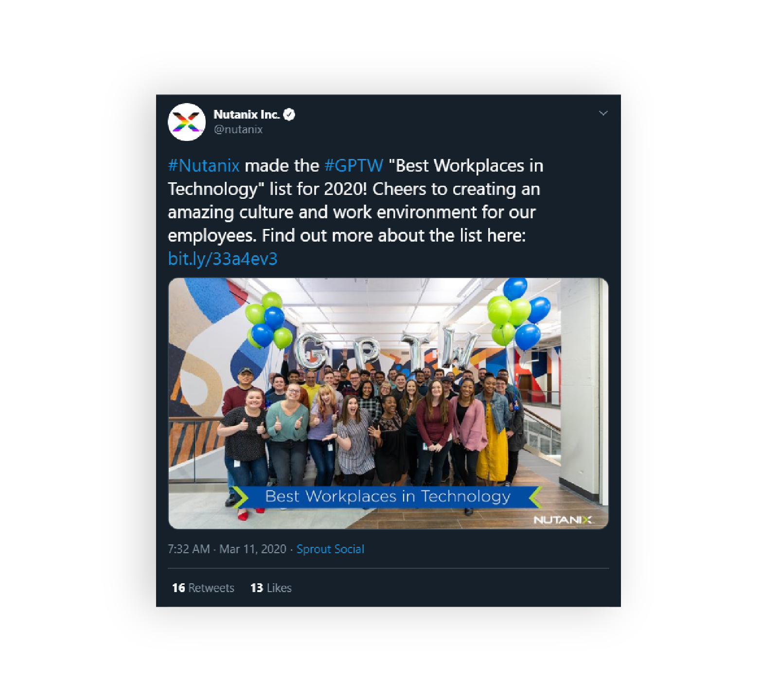Open the Nutanix rainbow X profile avatar
This screenshot has width=778, height=700.
[187, 122]
